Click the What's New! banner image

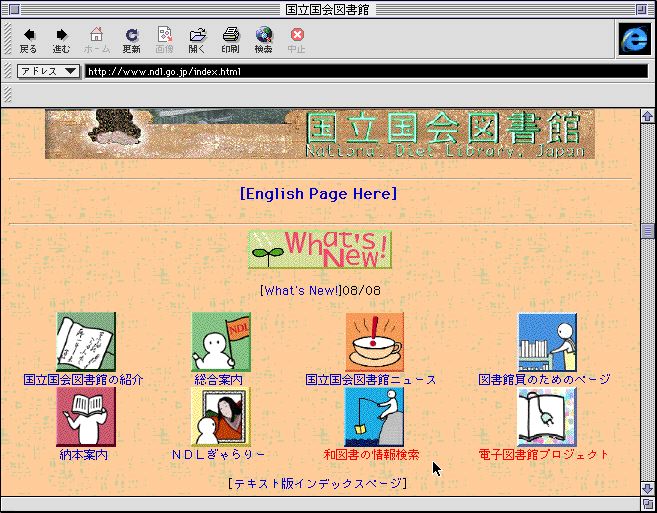(320, 250)
